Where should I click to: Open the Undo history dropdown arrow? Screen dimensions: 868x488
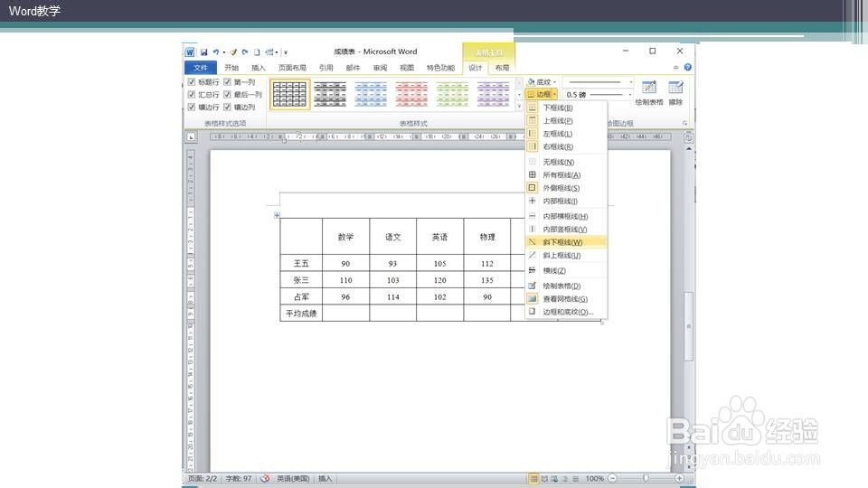click(223, 52)
